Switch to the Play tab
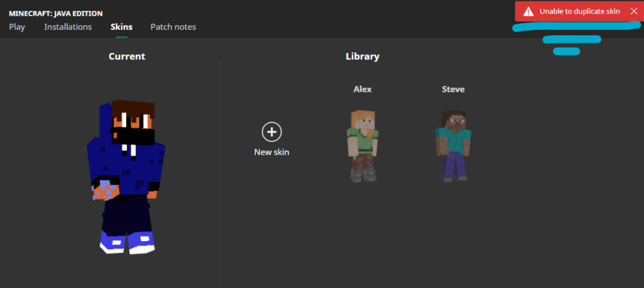Screen dimensions: 644x288 [17, 26]
